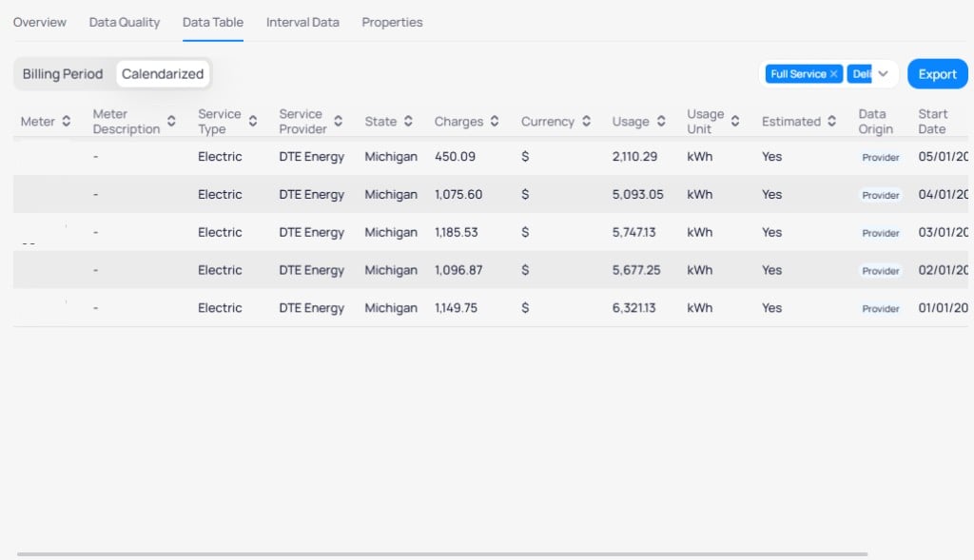Open the Data Quality tab
The width and height of the screenshot is (974, 560).
point(125,23)
